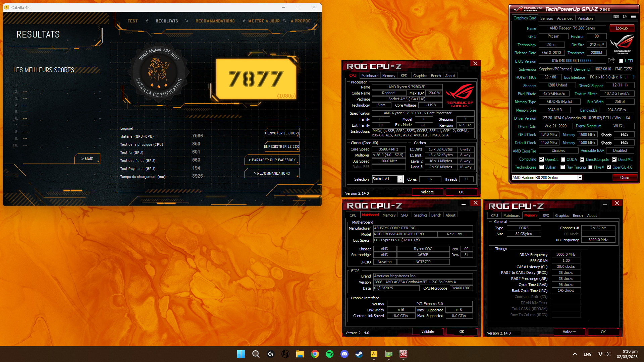Viewport: 644px width, 362px height.
Task: Click the volume speaker tray icon
Action: tap(608, 354)
